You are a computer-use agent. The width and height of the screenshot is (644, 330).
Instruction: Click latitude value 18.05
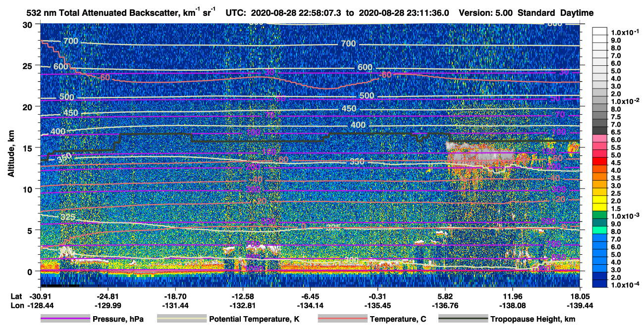pyautogui.click(x=580, y=296)
